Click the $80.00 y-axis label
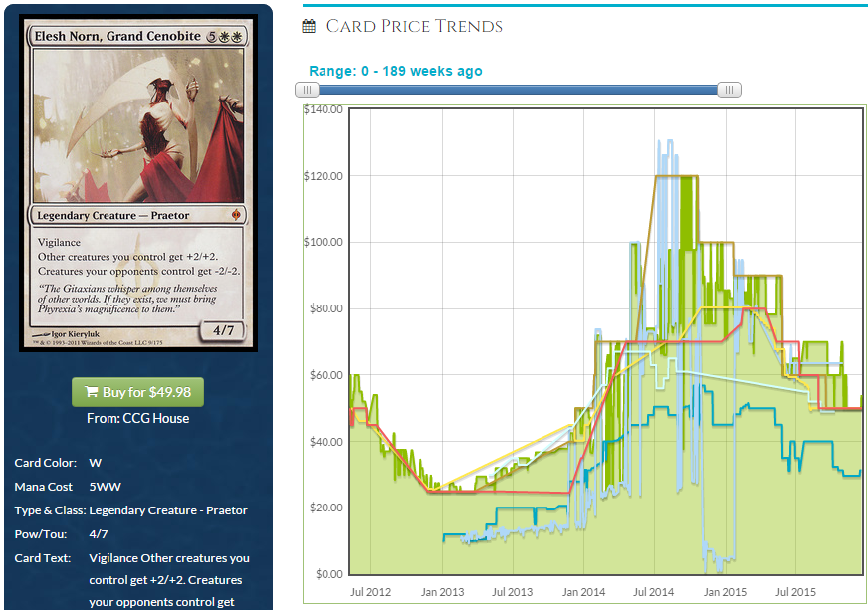The height and width of the screenshot is (610, 868). [326, 308]
